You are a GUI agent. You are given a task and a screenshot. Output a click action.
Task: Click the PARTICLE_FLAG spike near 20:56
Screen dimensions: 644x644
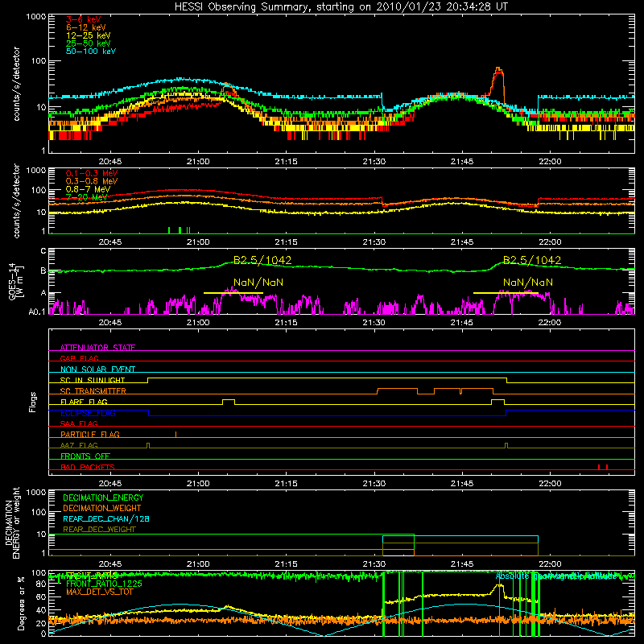[x=175, y=435]
